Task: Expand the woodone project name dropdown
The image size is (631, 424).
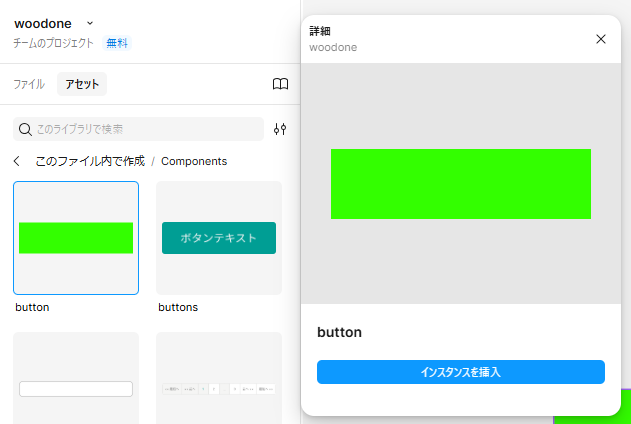Action: click(90, 23)
